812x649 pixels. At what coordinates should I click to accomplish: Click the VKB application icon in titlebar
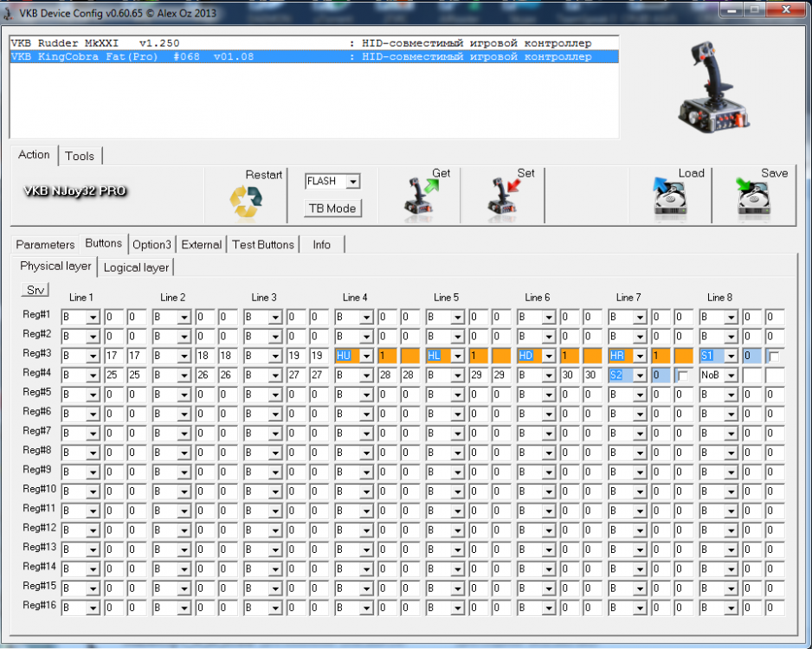(x=9, y=12)
